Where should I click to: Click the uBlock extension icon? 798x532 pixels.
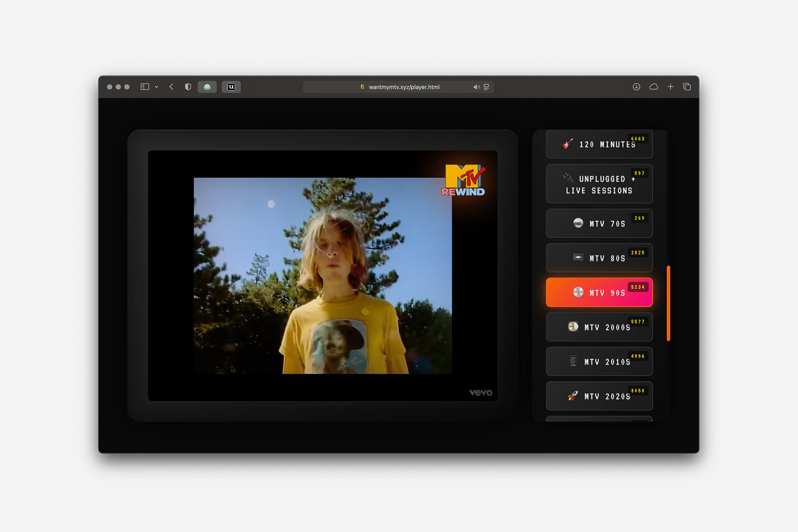pos(231,87)
